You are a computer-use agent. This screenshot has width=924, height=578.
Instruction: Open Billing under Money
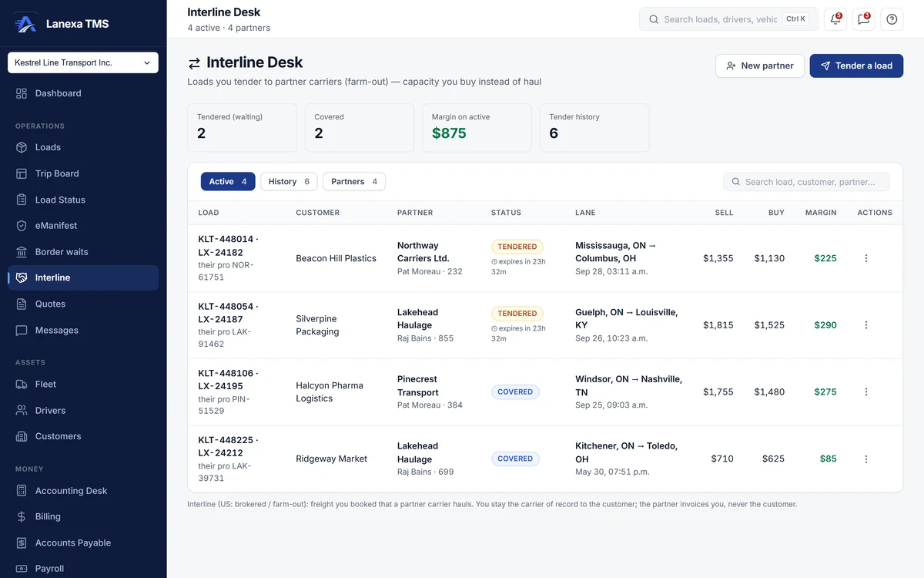pyautogui.click(x=83, y=516)
